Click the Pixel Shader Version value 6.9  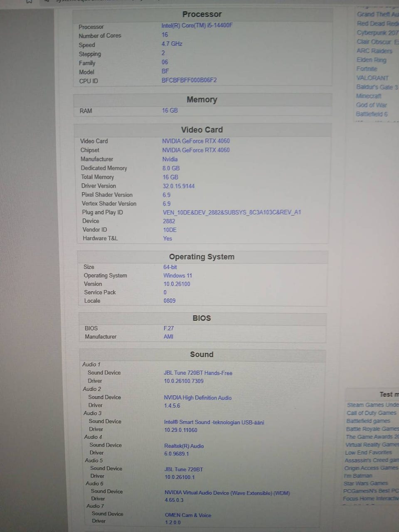pyautogui.click(x=167, y=195)
